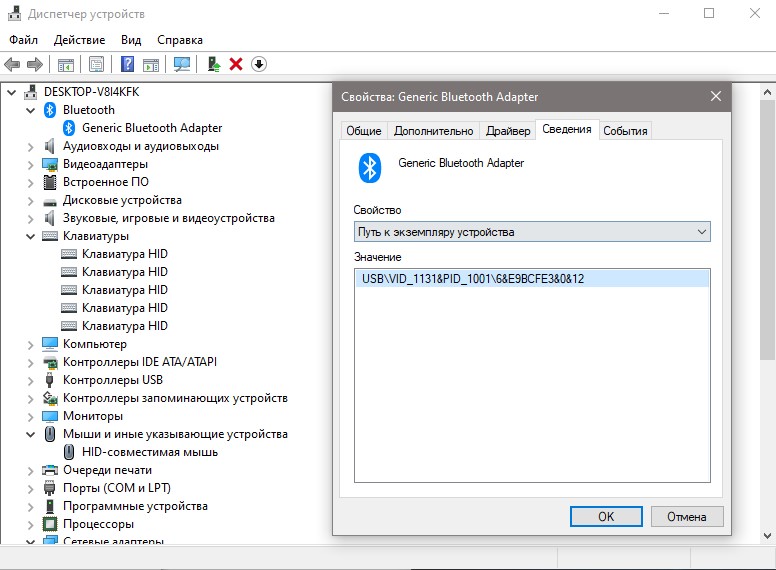Click the scroll up arrow of tree

767,93
